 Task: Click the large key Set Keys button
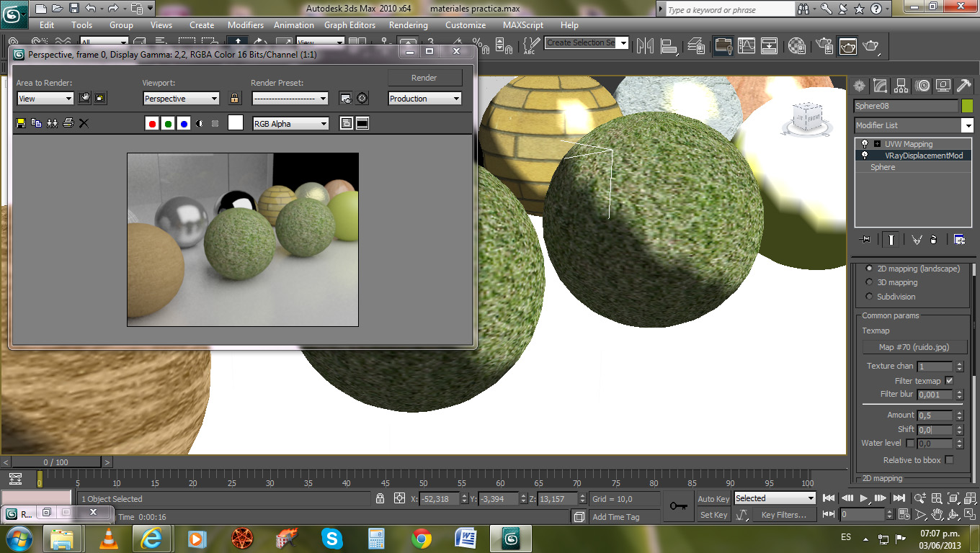pyautogui.click(x=678, y=506)
